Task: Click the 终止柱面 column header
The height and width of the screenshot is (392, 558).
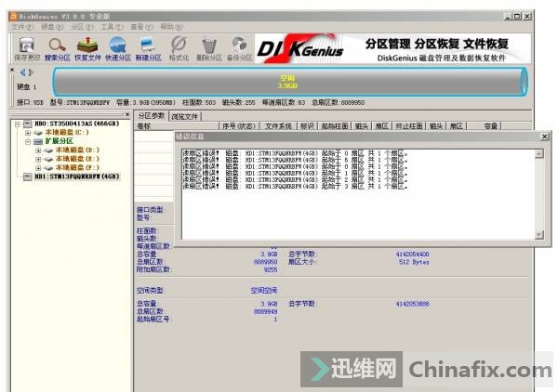Action: [x=409, y=126]
